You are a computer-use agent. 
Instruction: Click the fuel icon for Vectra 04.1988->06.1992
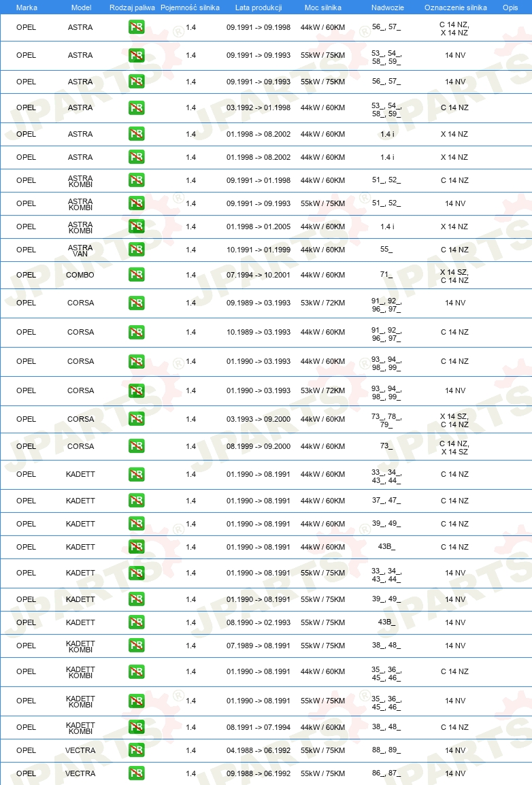coord(136,750)
